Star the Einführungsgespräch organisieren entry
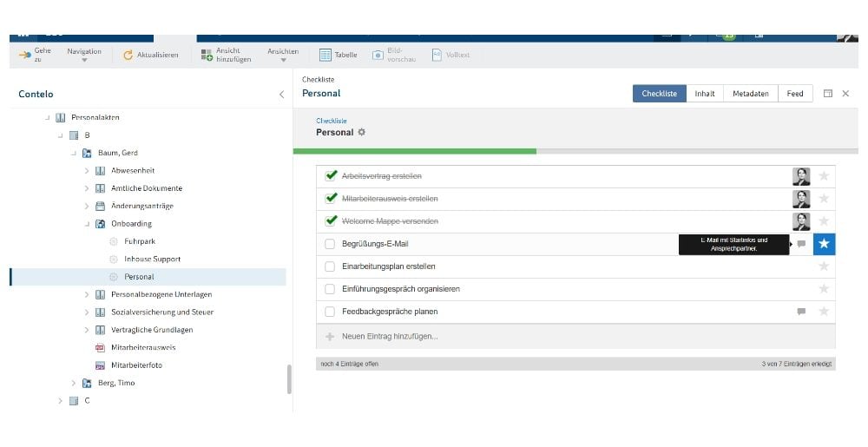This screenshot has height=447, width=868. 824,289
